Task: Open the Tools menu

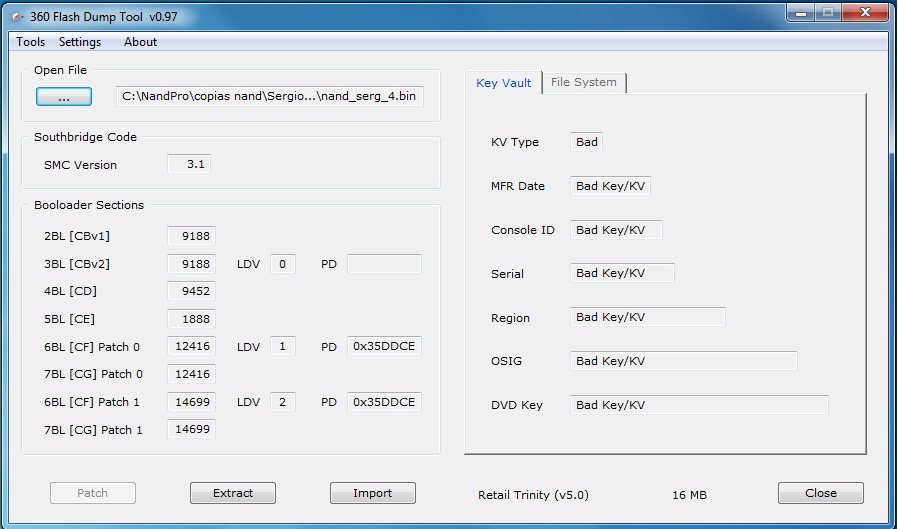Action: [x=30, y=42]
